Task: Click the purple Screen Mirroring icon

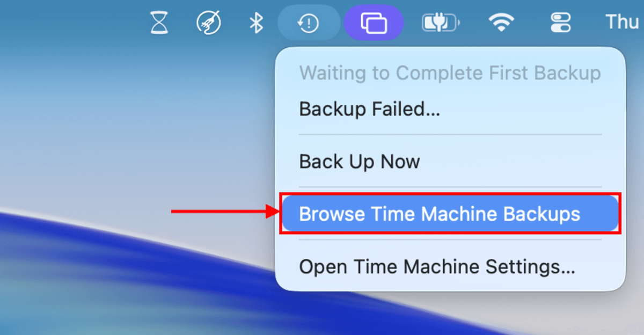Action: 374,22
